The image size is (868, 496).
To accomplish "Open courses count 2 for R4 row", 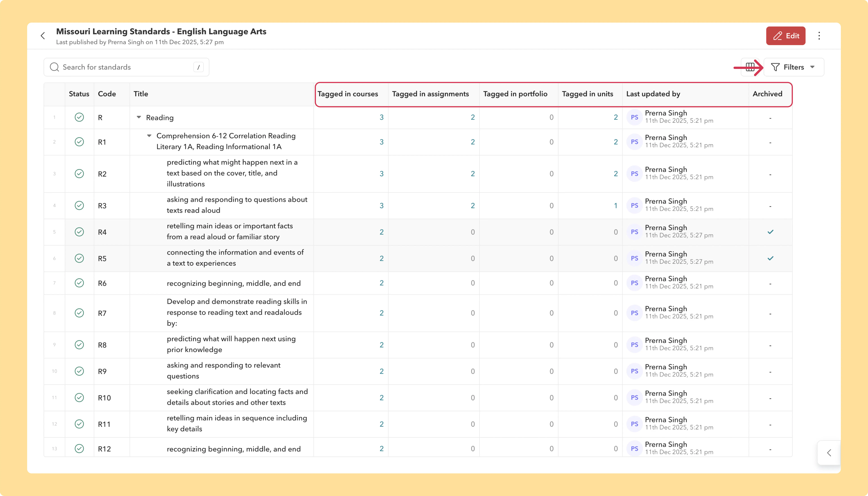I will 382,232.
